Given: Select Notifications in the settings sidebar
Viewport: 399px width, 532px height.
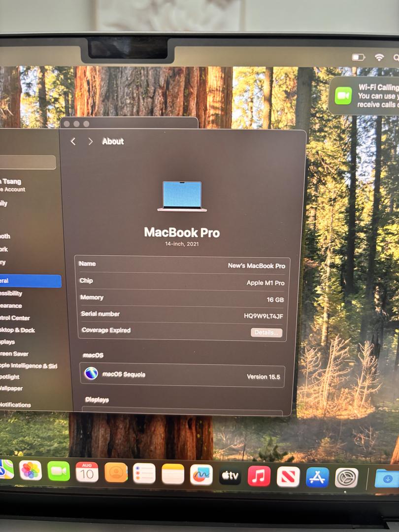Looking at the screenshot, I should click(15, 404).
